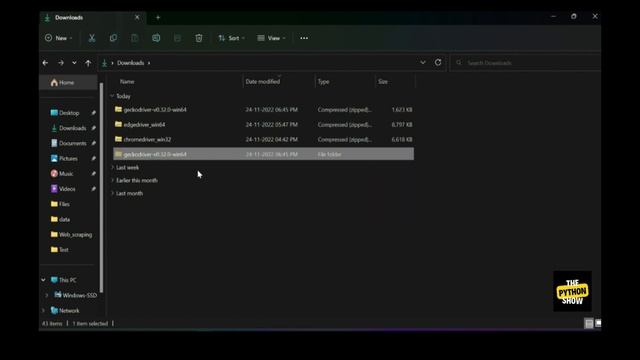Screen dimensions: 640x360
Task: Select This PC in the sidebar
Action: coord(67,280)
